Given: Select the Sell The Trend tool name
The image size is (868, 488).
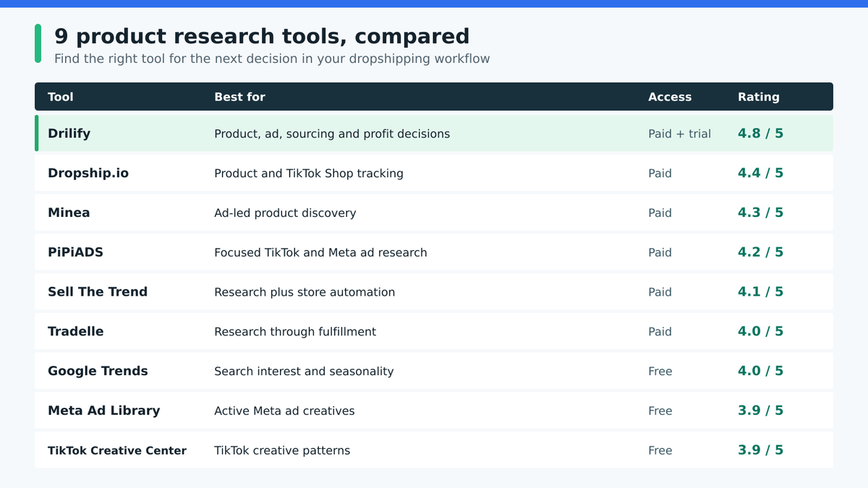Looking at the screenshot, I should click(x=98, y=292).
